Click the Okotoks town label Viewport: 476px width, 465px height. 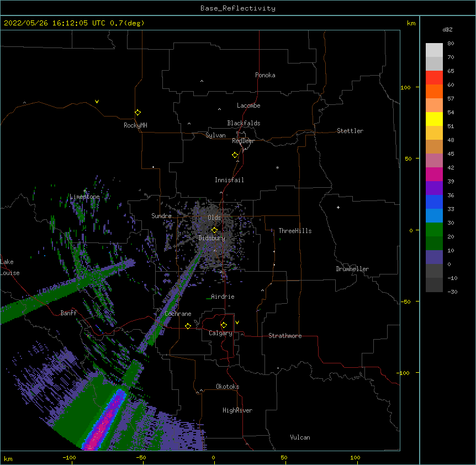pos(228,387)
